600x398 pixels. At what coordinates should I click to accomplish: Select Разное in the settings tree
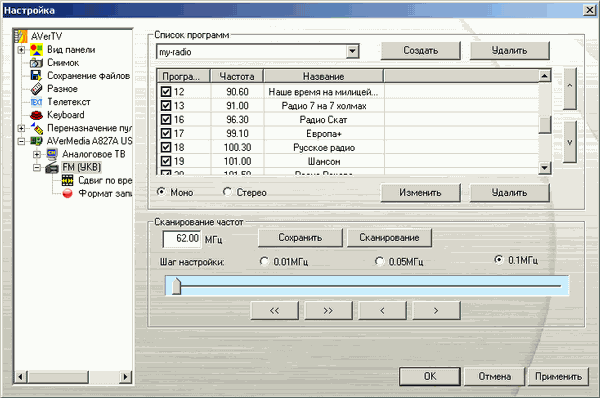(x=62, y=89)
